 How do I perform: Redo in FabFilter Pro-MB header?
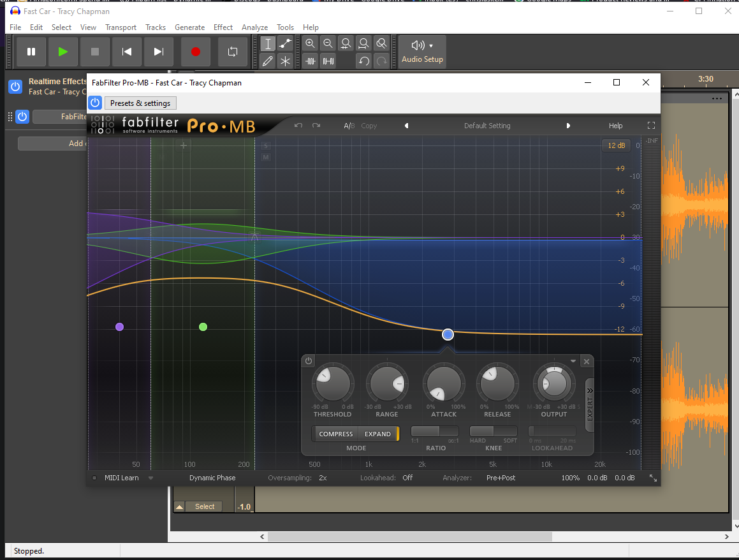tap(316, 126)
